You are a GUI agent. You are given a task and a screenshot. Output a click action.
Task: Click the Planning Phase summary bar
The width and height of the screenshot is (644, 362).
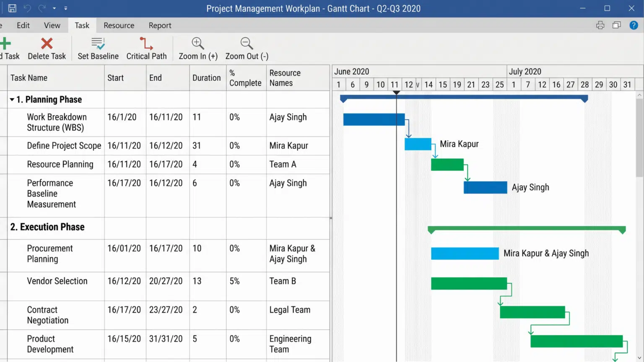[x=464, y=98]
